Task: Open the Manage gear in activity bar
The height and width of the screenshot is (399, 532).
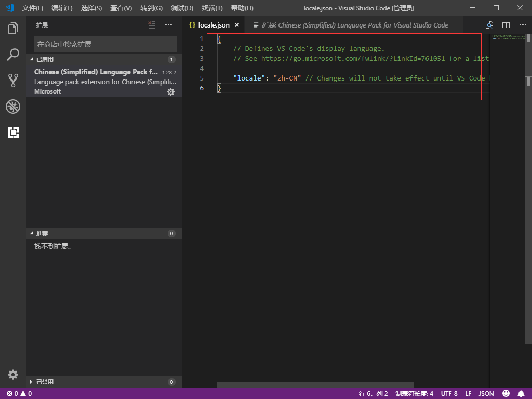Action: click(13, 375)
